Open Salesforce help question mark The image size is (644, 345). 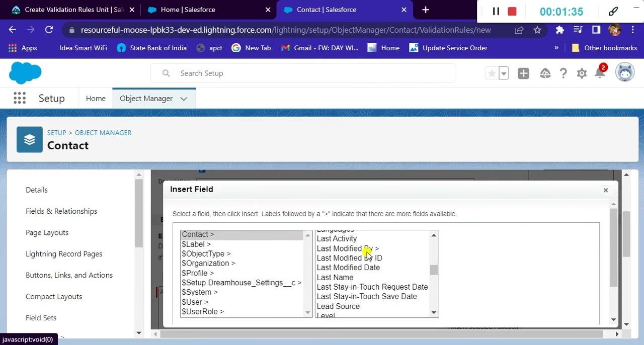[x=563, y=73]
